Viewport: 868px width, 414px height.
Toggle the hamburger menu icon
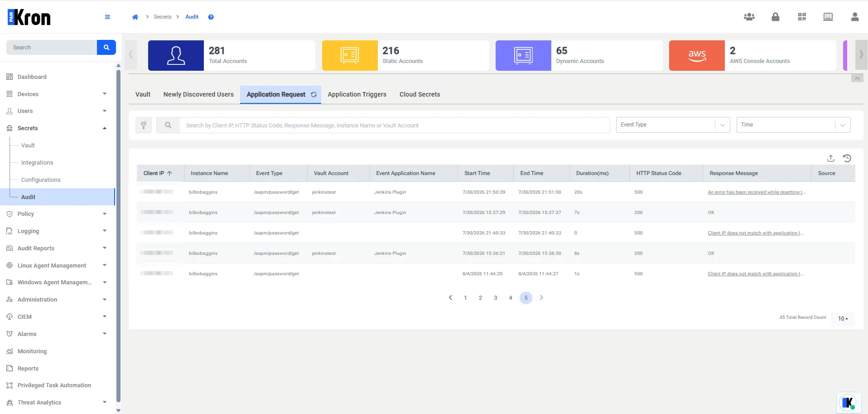coord(107,17)
